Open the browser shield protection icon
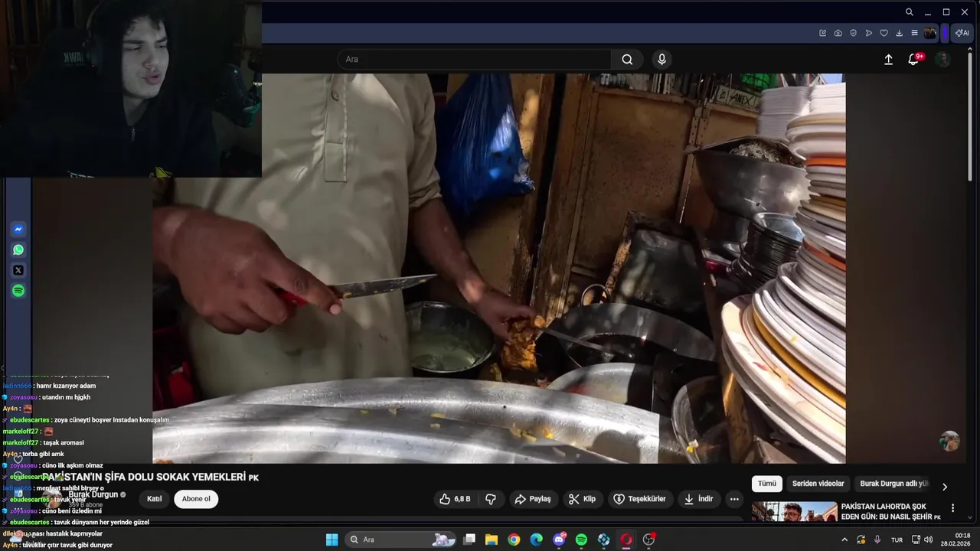The width and height of the screenshot is (980, 551). pyautogui.click(x=853, y=33)
